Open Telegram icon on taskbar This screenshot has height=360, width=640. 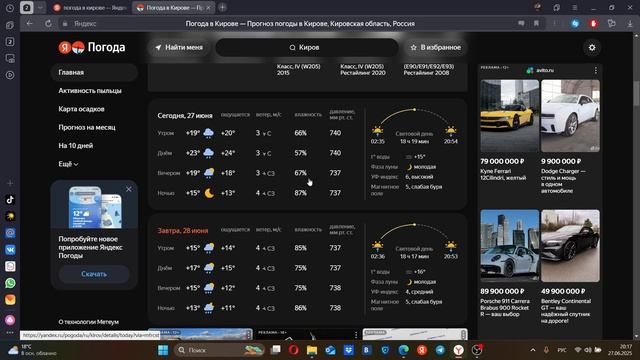coord(440,350)
